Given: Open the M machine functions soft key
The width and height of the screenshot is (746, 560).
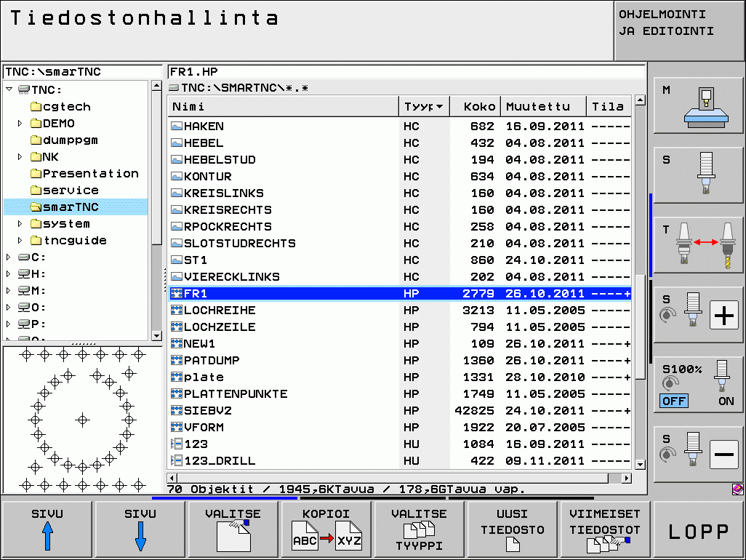Looking at the screenshot, I should (x=698, y=105).
